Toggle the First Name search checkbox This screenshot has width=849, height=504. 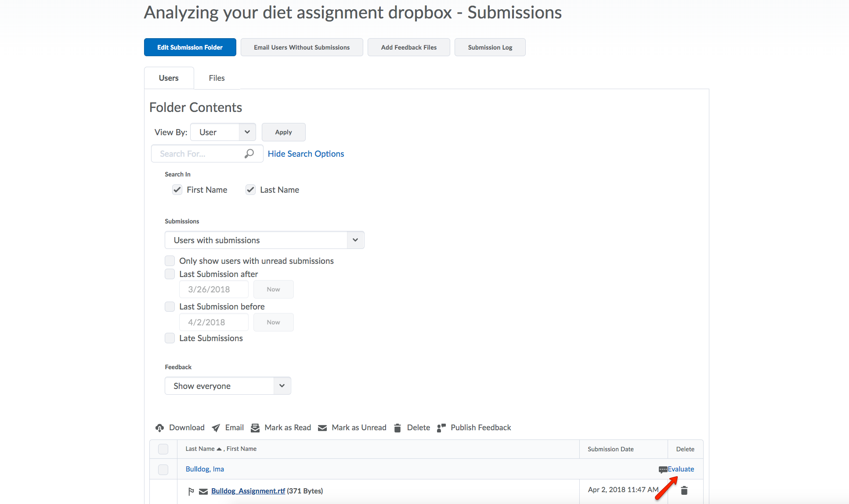point(178,189)
